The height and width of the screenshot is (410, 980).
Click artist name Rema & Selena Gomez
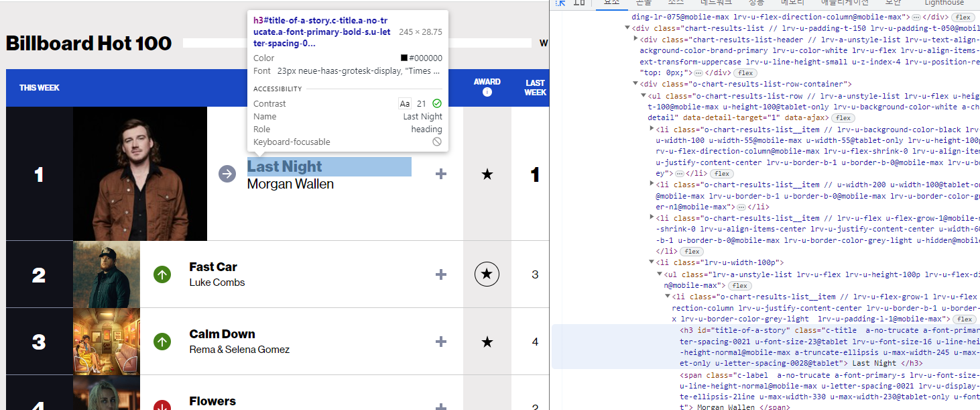point(240,350)
